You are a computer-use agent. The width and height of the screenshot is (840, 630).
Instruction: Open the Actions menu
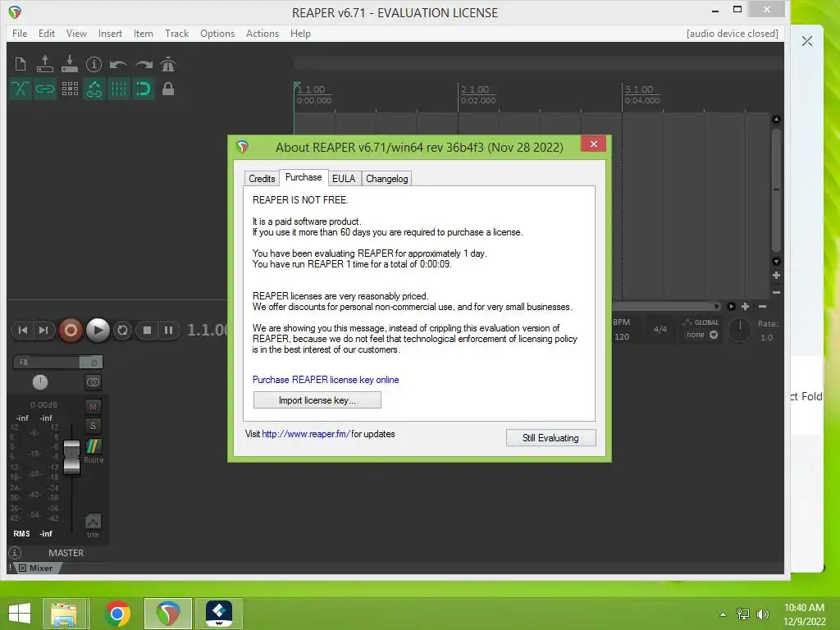click(x=262, y=33)
